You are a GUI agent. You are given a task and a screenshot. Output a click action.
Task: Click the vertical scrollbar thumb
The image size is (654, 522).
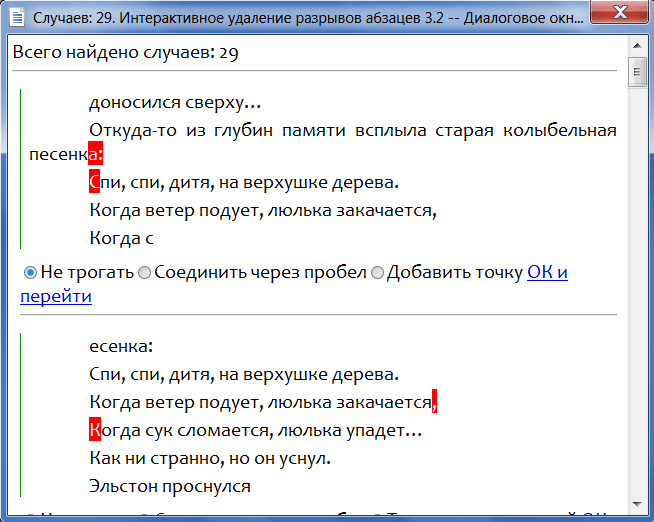(636, 73)
